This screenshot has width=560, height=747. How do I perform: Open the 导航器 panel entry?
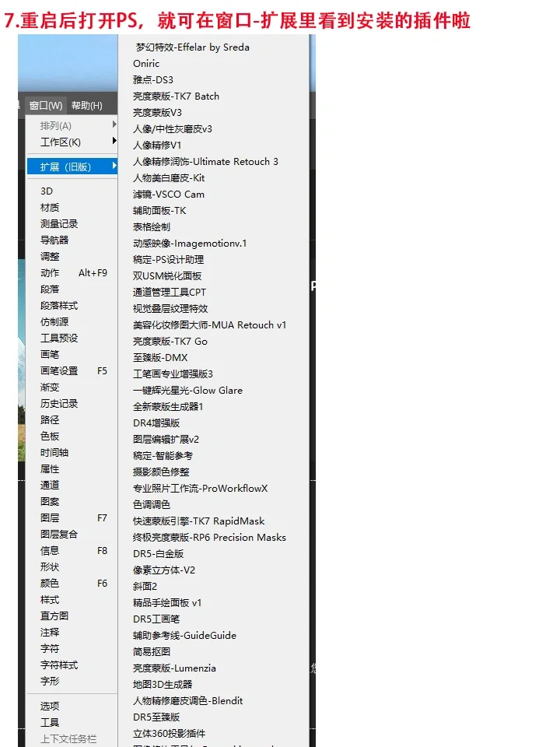54,240
